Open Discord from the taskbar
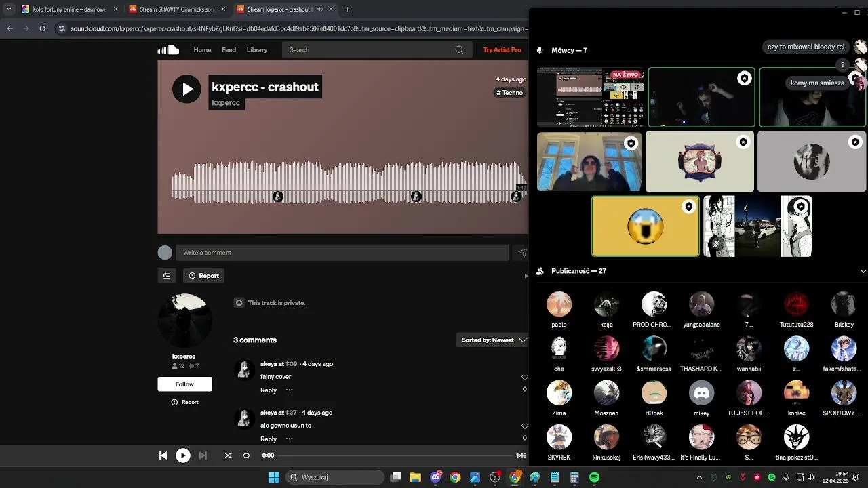Screen dimensions: 868x488 [435, 477]
